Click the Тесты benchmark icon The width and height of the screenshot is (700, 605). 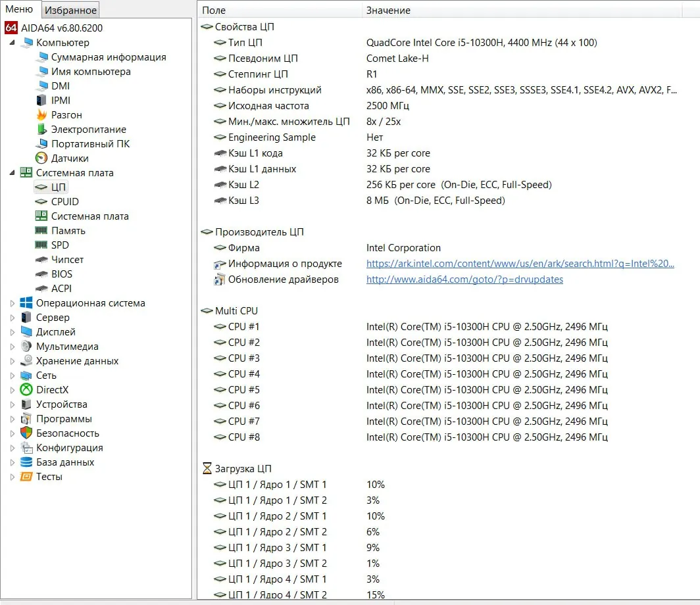[26, 477]
